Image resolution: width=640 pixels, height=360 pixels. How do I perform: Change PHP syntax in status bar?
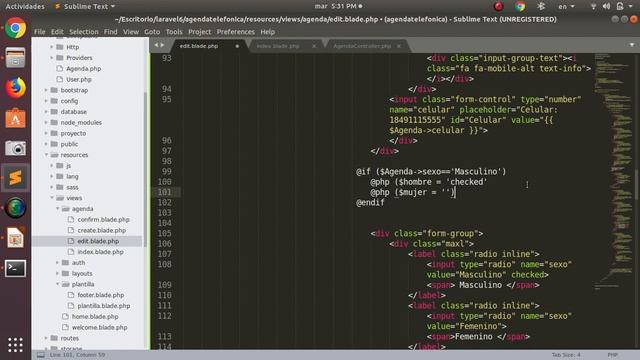(612, 355)
